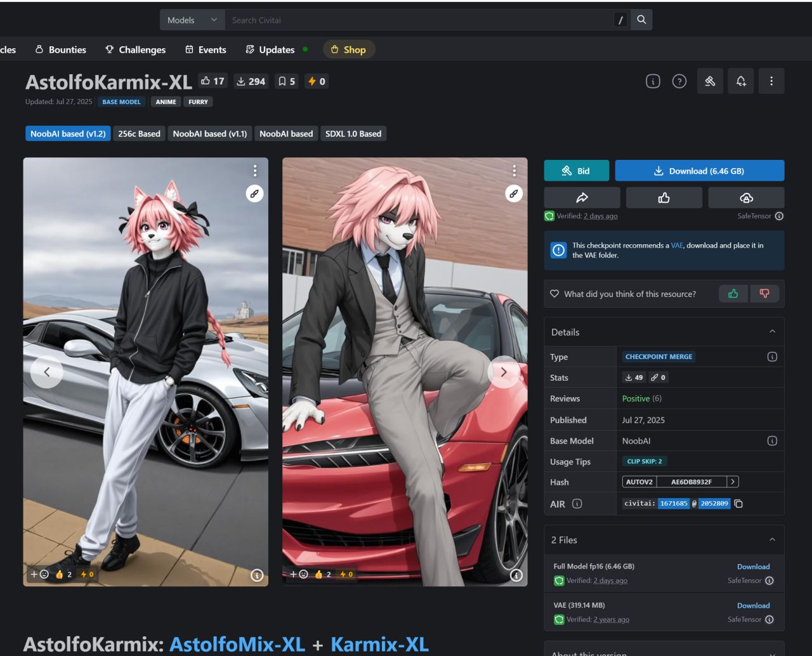
Task: Open info for the silver car image
Action: tap(257, 575)
